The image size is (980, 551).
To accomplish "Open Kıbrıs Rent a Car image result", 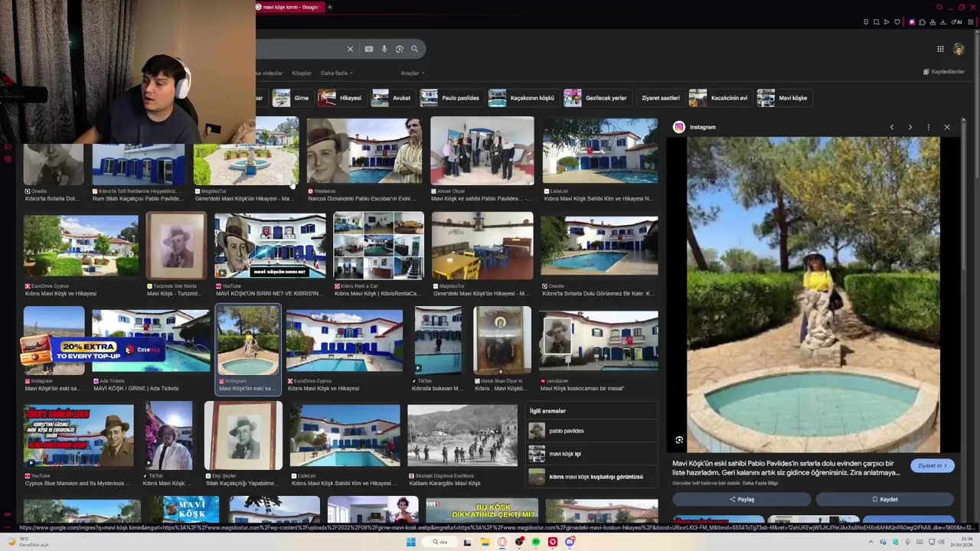I will pos(378,245).
